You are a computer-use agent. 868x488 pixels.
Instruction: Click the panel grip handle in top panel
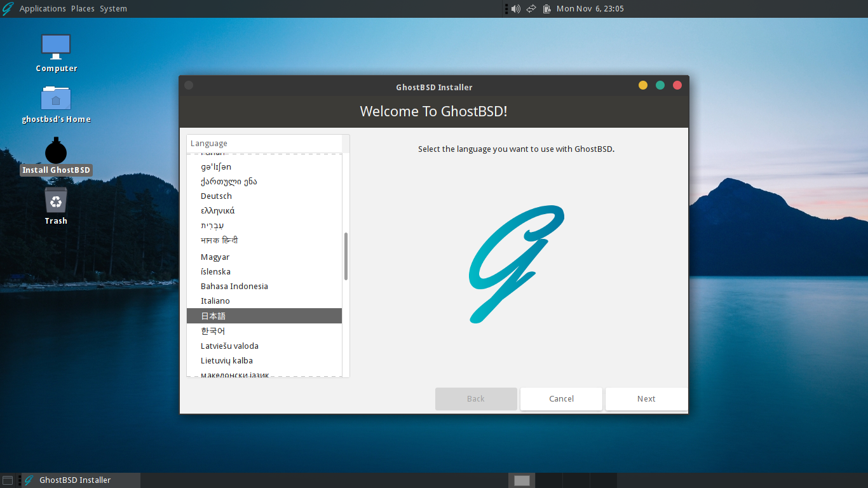(506, 9)
